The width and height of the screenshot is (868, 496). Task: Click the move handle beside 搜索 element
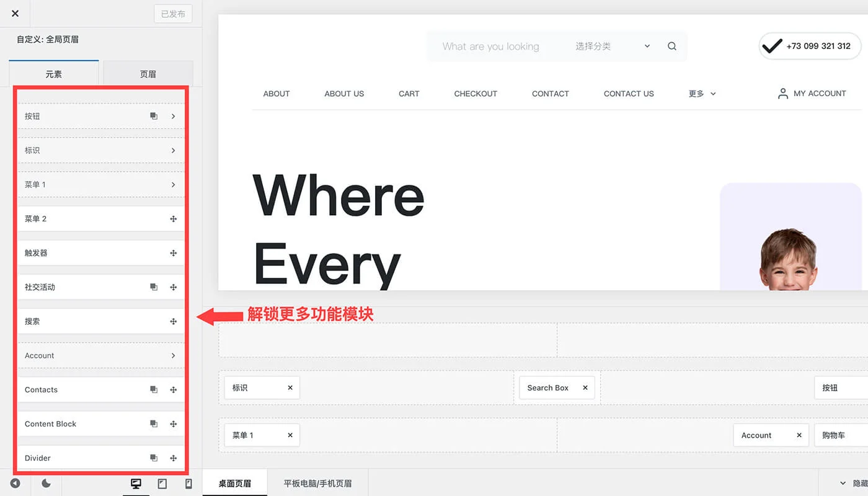point(174,321)
